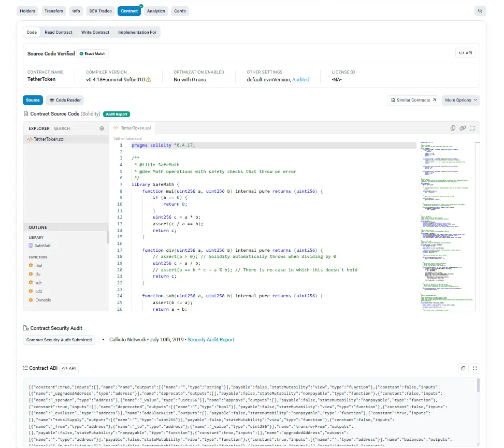Open TetherToken.sol in the explorer
Image resolution: width=504 pixels, height=448 pixels.
point(66,139)
